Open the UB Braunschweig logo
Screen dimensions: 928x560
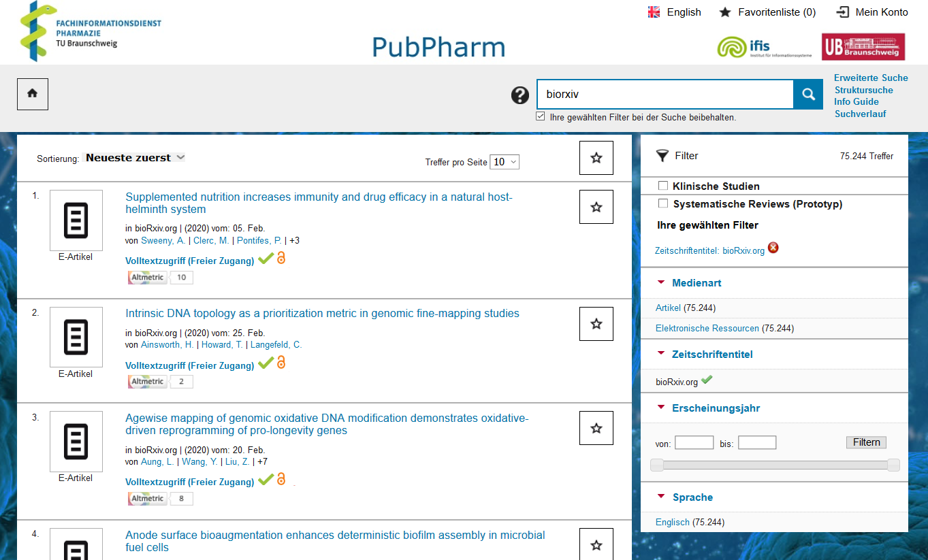(863, 47)
